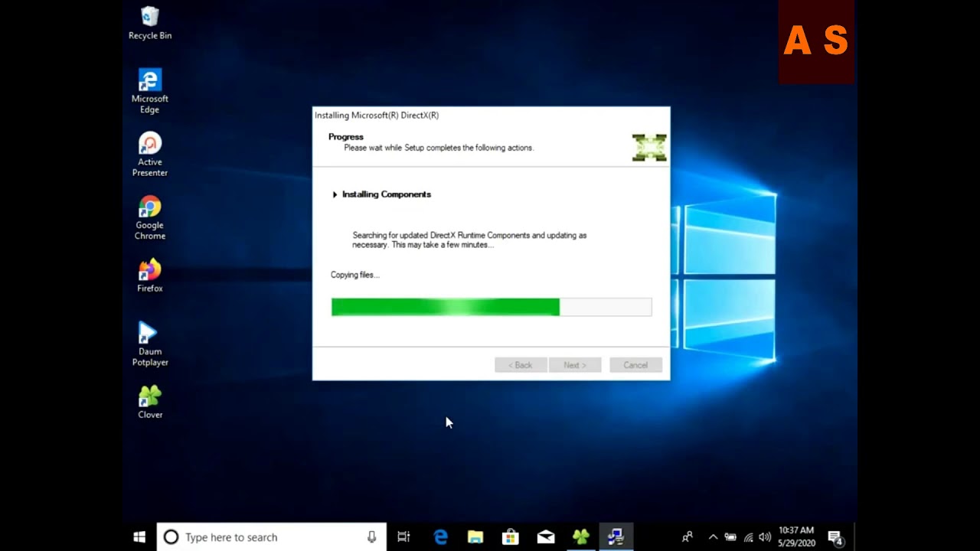Launch Google Chrome from the desktop

[x=150, y=218]
